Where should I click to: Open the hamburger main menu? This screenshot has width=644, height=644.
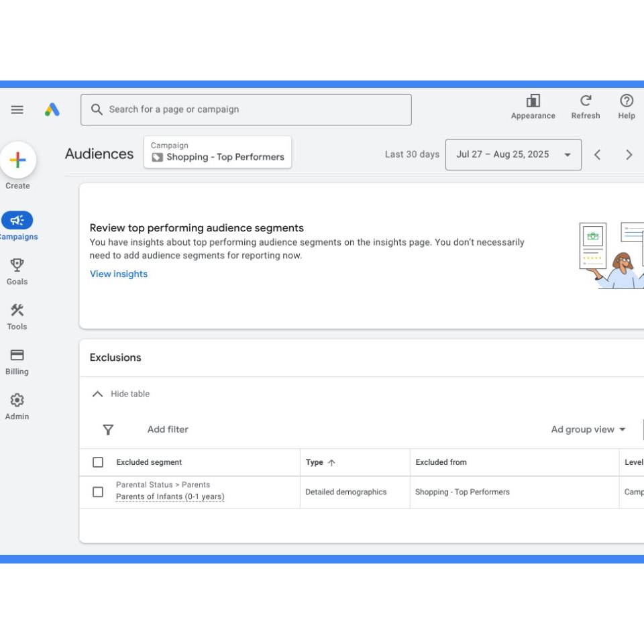17,109
